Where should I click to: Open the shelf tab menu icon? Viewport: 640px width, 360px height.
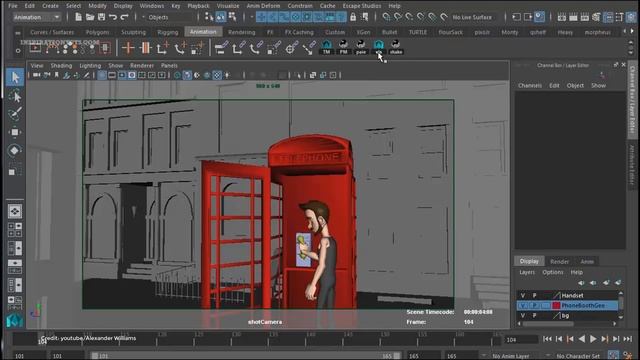pyautogui.click(x=18, y=33)
